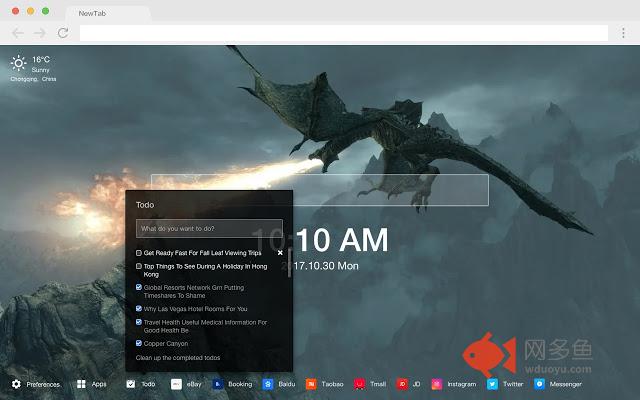
Task: Click the sunny weather icon
Action: [x=18, y=63]
